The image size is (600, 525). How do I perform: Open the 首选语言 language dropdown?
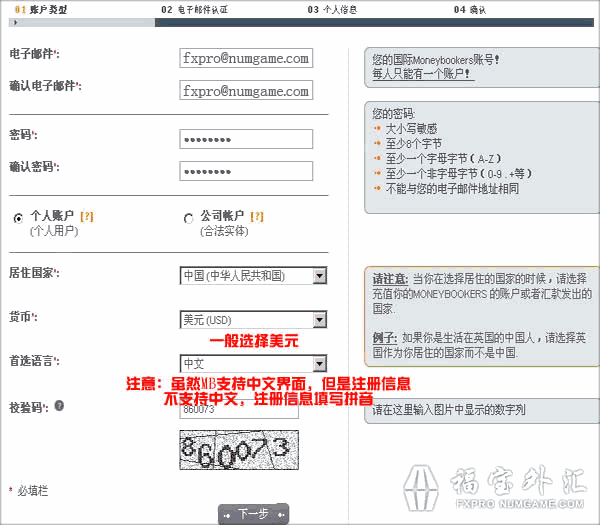(253, 364)
